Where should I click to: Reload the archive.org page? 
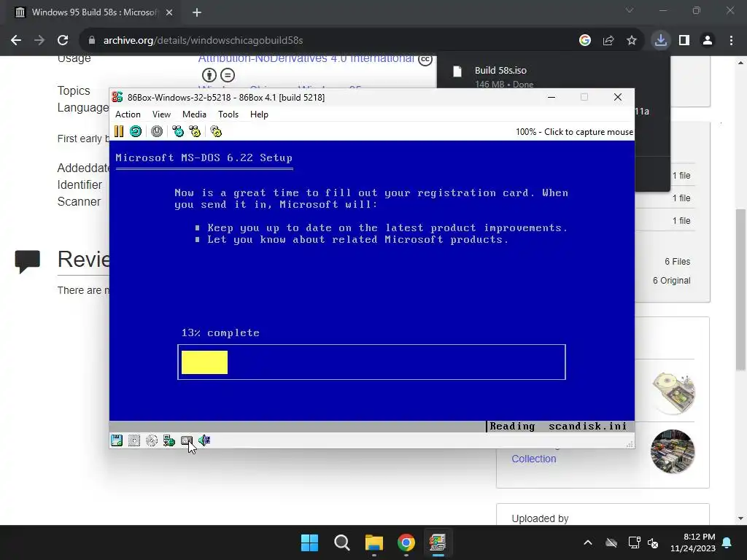click(63, 41)
